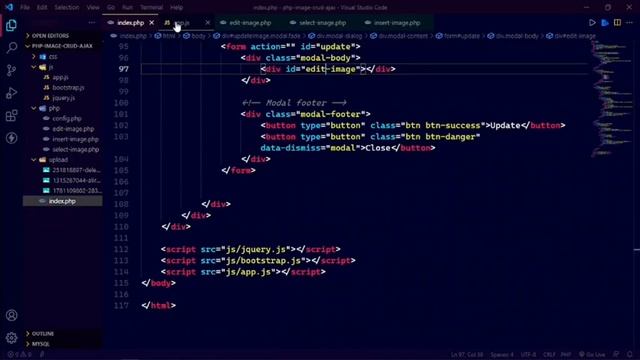Open app.js in the file tree

pos(62,77)
